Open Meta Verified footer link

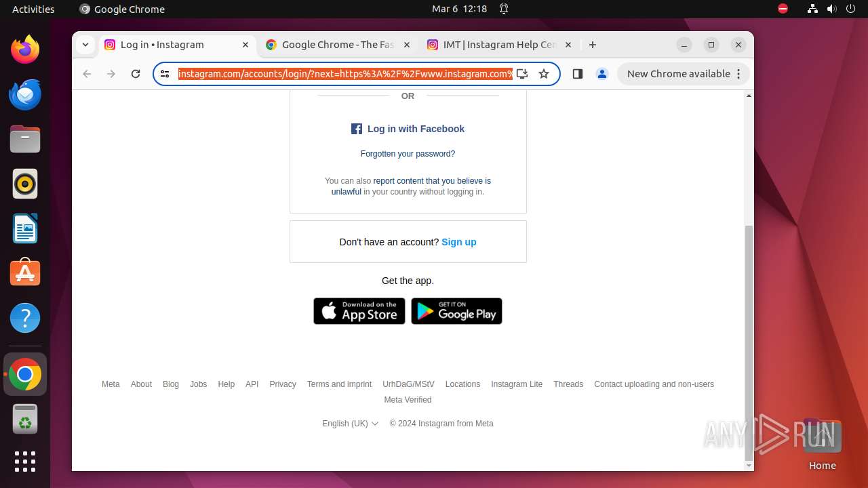408,400
